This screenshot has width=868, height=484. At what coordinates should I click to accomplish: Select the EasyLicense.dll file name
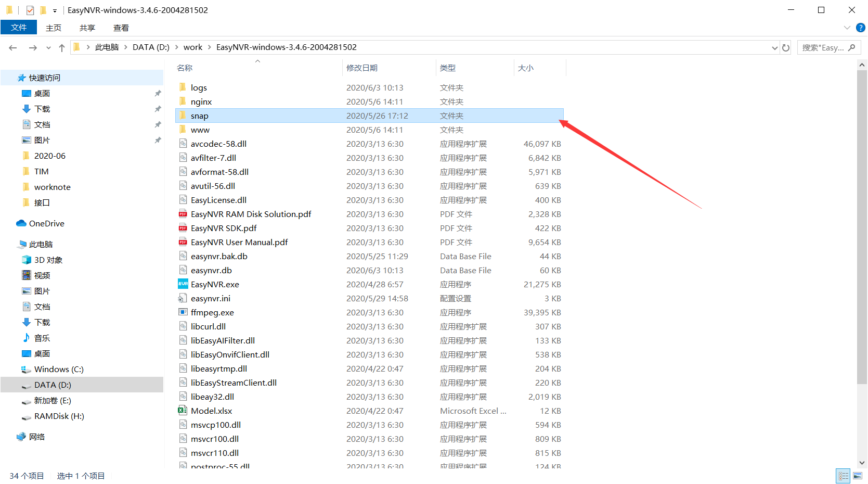[x=218, y=200]
